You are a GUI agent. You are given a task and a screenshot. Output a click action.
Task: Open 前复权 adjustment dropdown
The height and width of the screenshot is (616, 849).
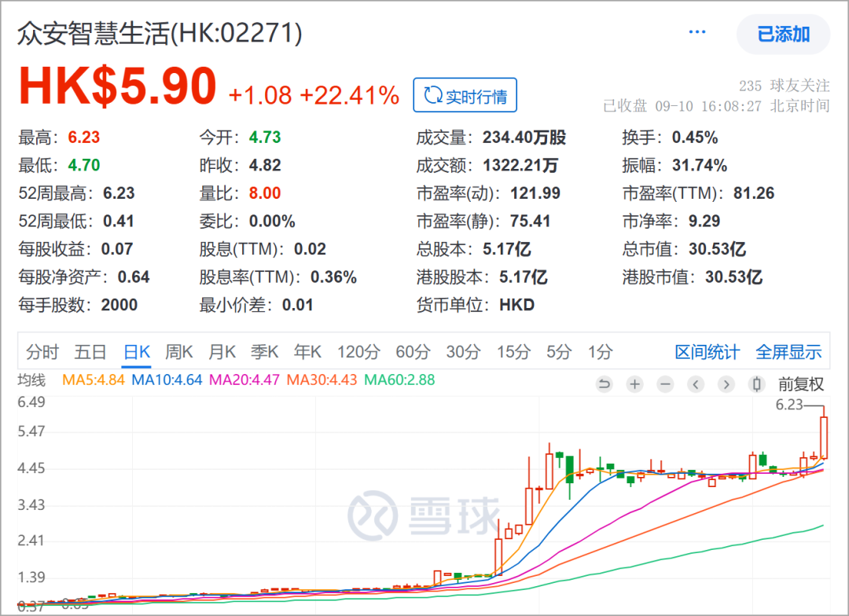coord(801,384)
